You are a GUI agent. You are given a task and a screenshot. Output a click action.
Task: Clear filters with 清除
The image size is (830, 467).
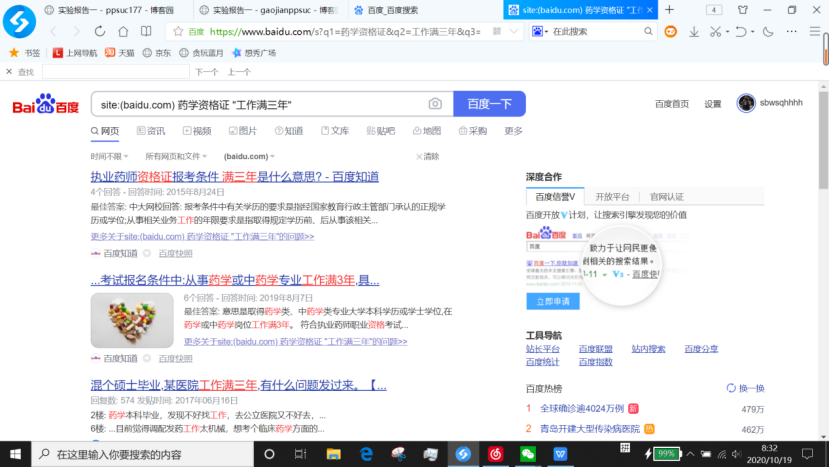click(x=428, y=156)
